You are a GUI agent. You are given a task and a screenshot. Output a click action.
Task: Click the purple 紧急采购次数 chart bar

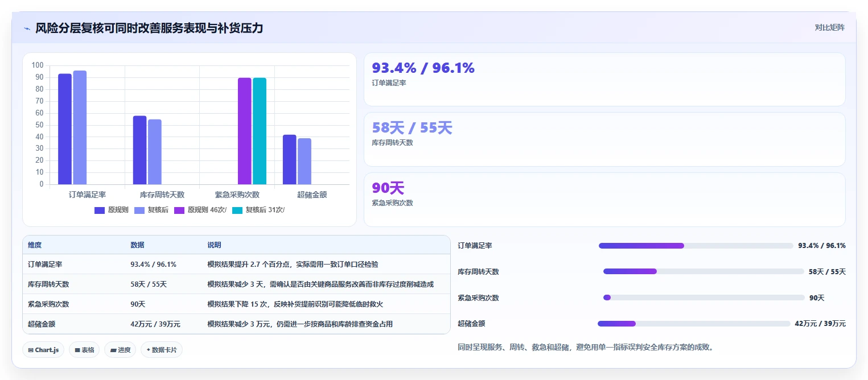click(x=244, y=131)
